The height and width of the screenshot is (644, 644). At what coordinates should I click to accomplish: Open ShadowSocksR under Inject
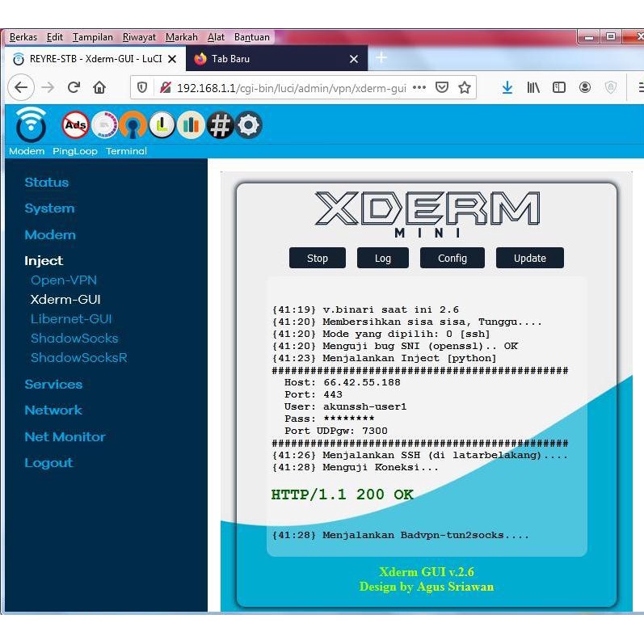(x=79, y=358)
